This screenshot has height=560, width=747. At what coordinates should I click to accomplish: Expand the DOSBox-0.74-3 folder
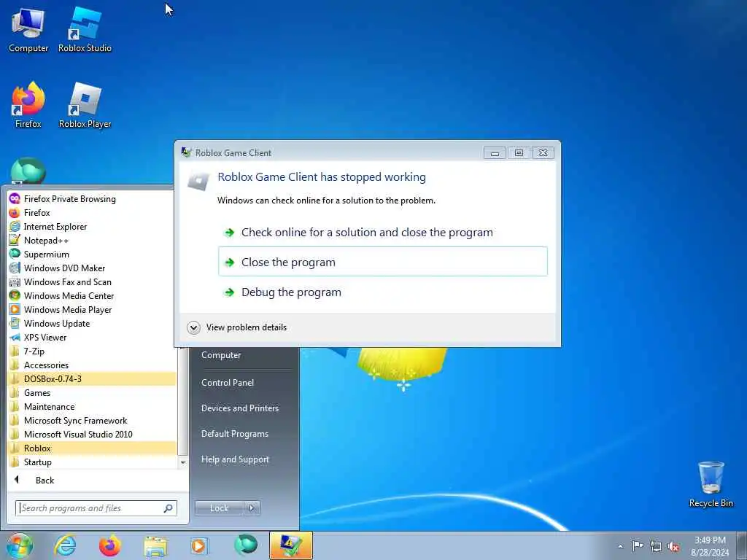[x=91, y=378]
